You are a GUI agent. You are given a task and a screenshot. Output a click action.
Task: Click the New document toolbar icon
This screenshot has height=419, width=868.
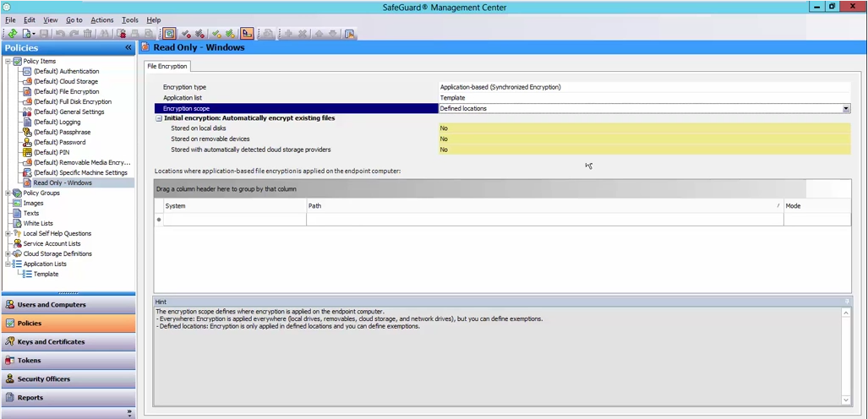click(28, 34)
